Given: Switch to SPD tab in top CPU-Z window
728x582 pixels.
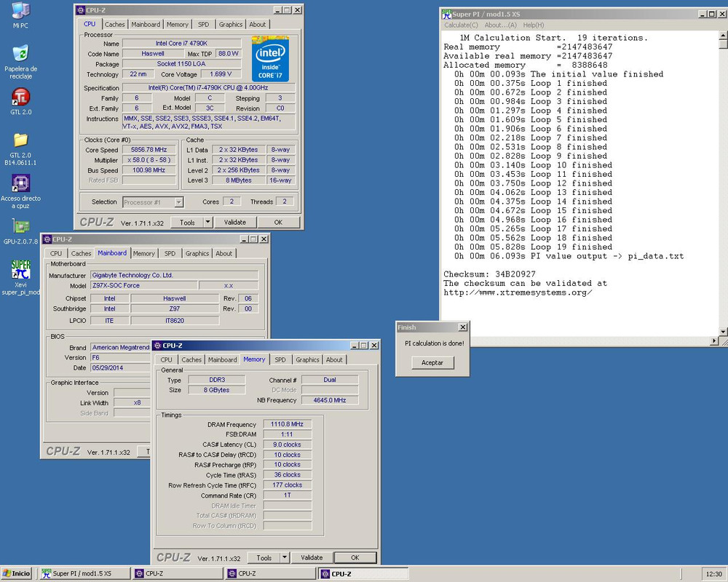Looking at the screenshot, I should click(203, 24).
